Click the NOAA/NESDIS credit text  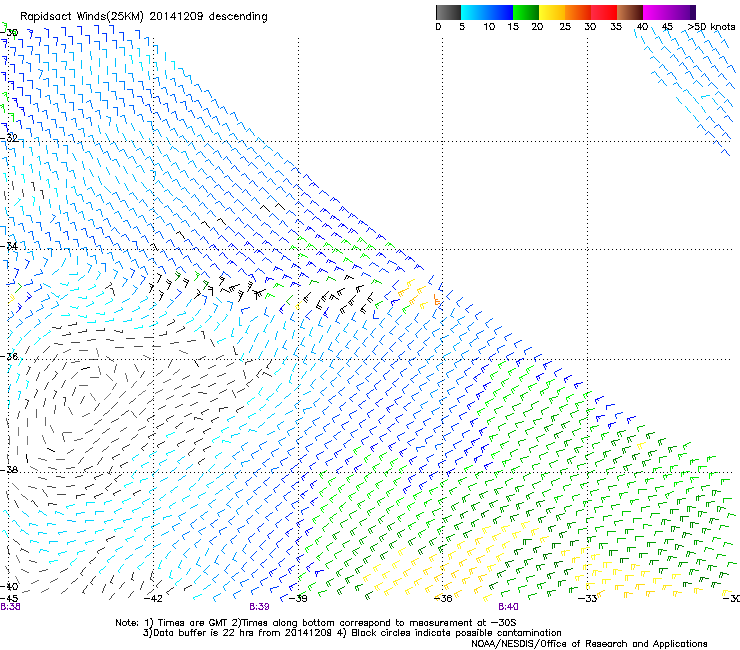589,643
